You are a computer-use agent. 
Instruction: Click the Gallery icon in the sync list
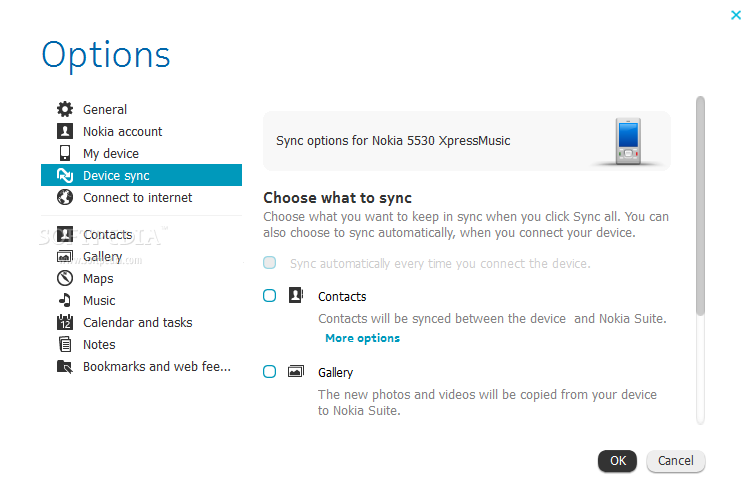pyautogui.click(x=296, y=371)
